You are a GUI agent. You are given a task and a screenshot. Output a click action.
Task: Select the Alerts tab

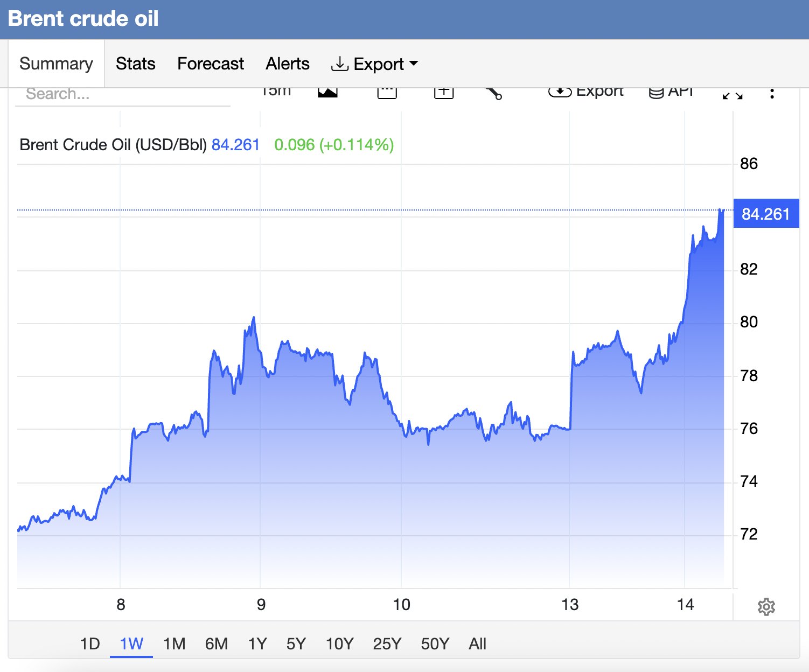[288, 64]
